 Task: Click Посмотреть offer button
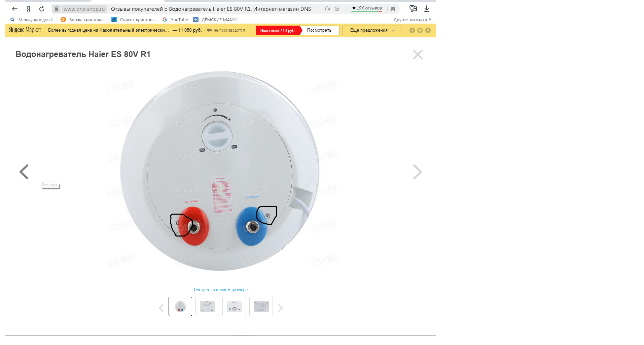point(319,30)
